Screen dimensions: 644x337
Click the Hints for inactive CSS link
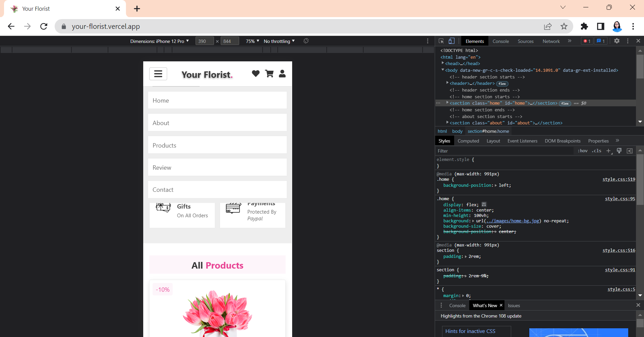tap(471, 331)
